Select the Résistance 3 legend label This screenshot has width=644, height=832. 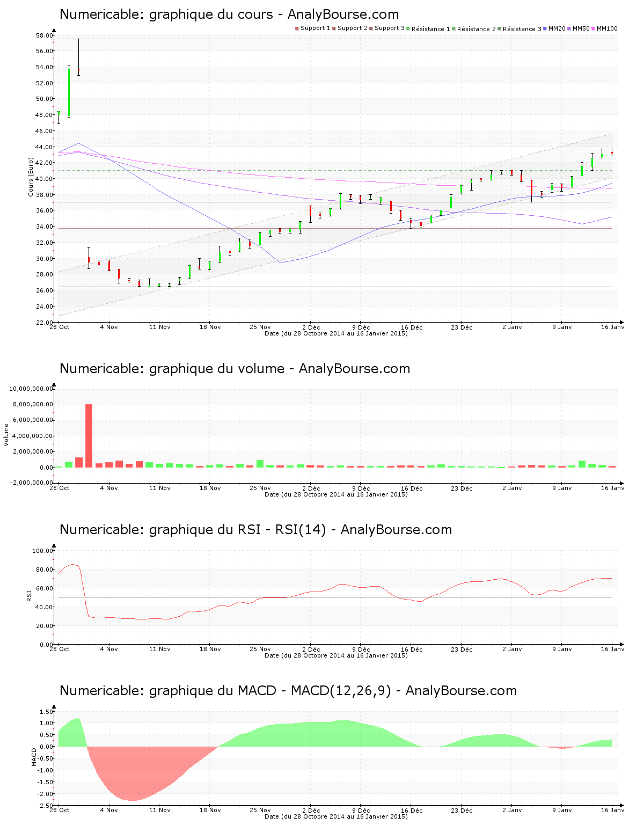[x=522, y=29]
